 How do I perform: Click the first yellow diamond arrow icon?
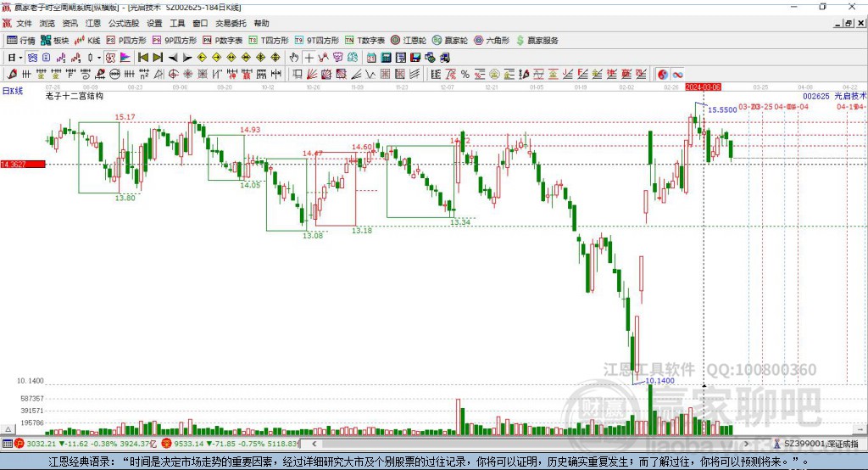pyautogui.click(x=202, y=58)
